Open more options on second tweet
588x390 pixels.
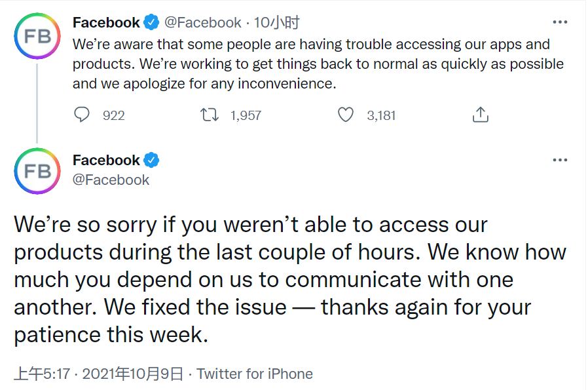click(x=560, y=160)
